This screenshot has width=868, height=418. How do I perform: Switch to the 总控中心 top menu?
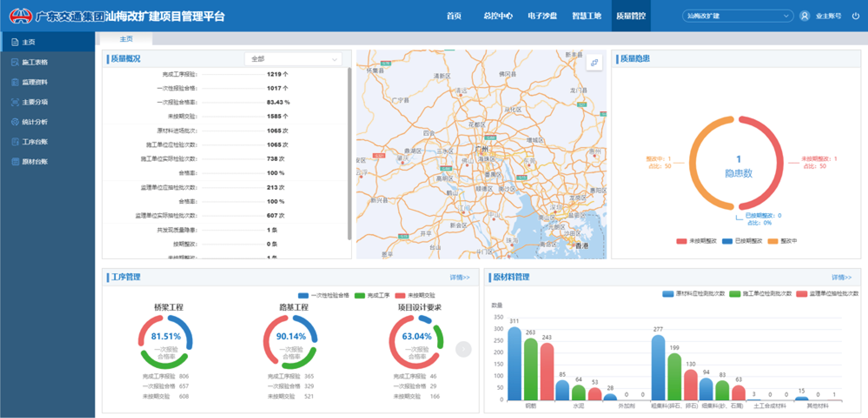[498, 16]
